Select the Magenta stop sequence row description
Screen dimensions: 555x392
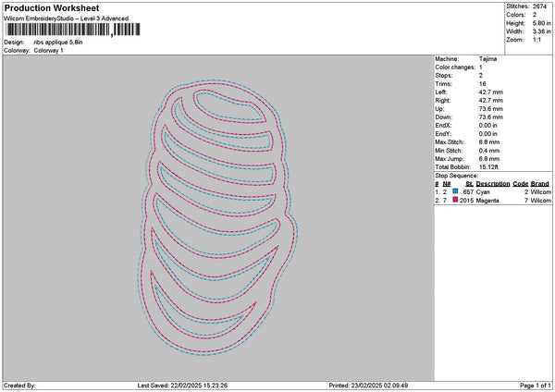click(x=489, y=200)
